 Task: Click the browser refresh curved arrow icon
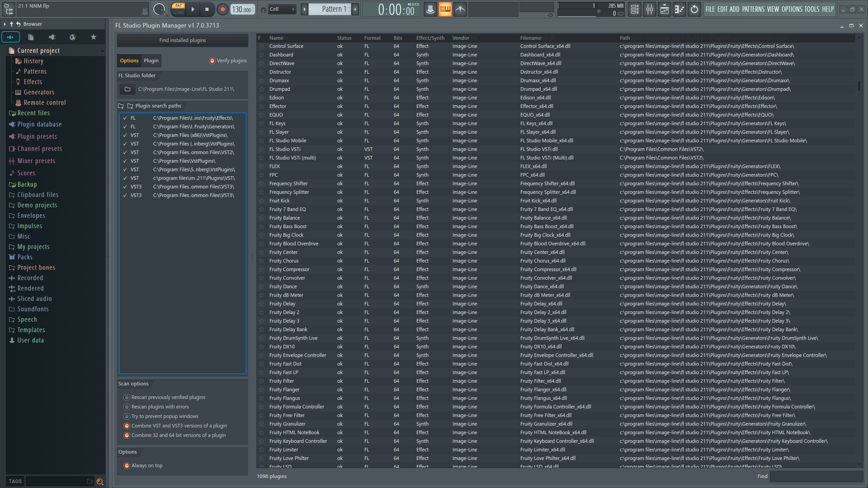pyautogui.click(x=19, y=24)
